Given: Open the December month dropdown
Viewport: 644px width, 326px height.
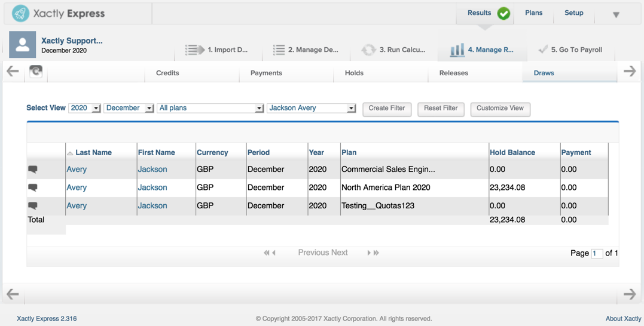Looking at the screenshot, I should click(x=129, y=108).
